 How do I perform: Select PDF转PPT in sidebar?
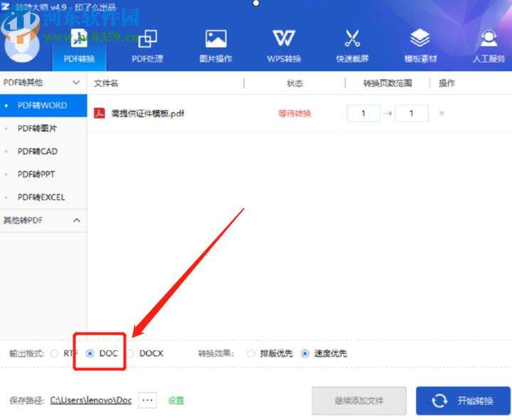tap(43, 174)
